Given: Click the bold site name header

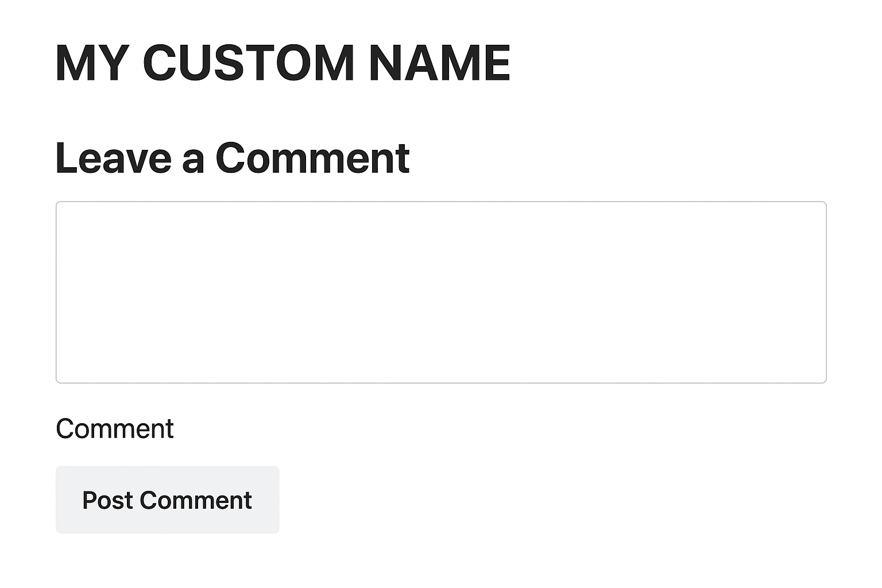Looking at the screenshot, I should coord(283,63).
